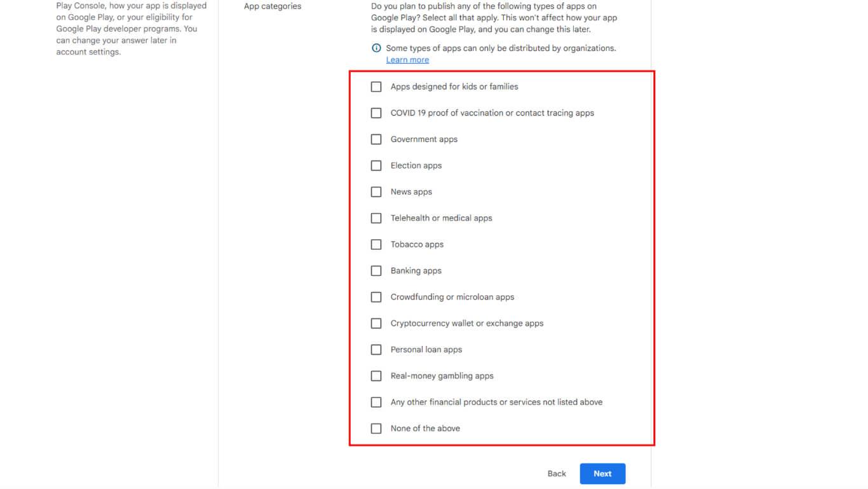Select 'None of the above' checkbox
The height and width of the screenshot is (489, 868).
[376, 429]
